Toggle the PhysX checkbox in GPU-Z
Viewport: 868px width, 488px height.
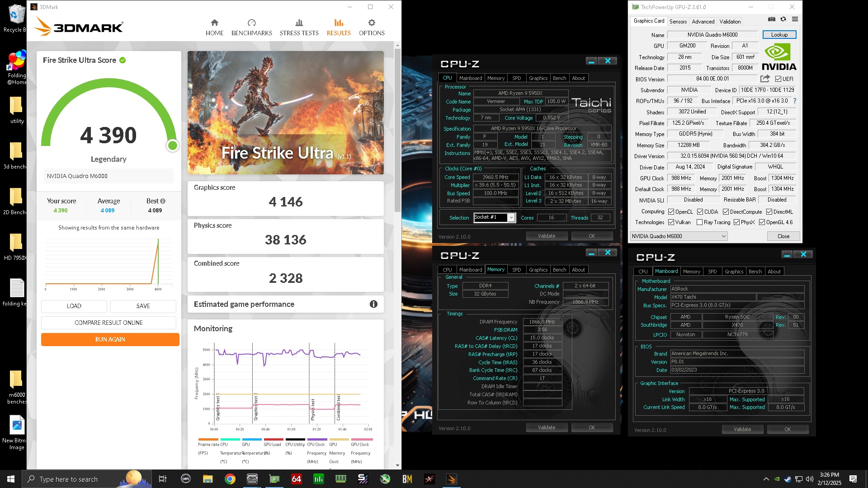pyautogui.click(x=736, y=222)
